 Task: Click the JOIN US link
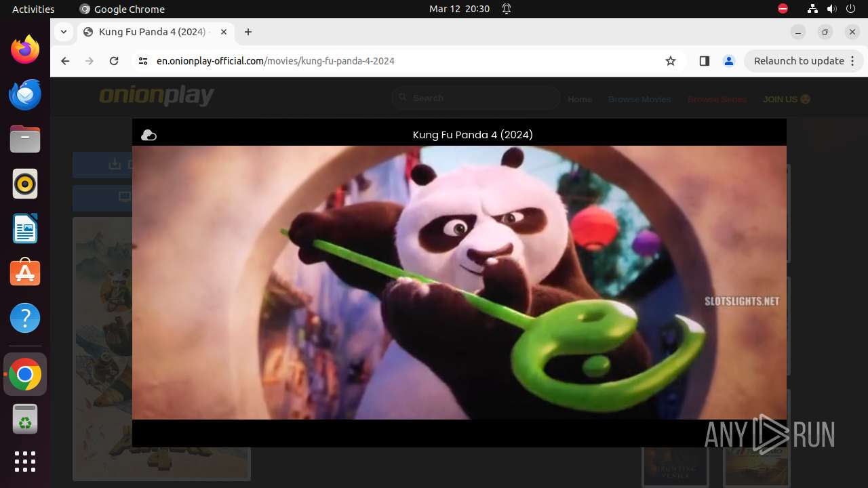(x=786, y=99)
